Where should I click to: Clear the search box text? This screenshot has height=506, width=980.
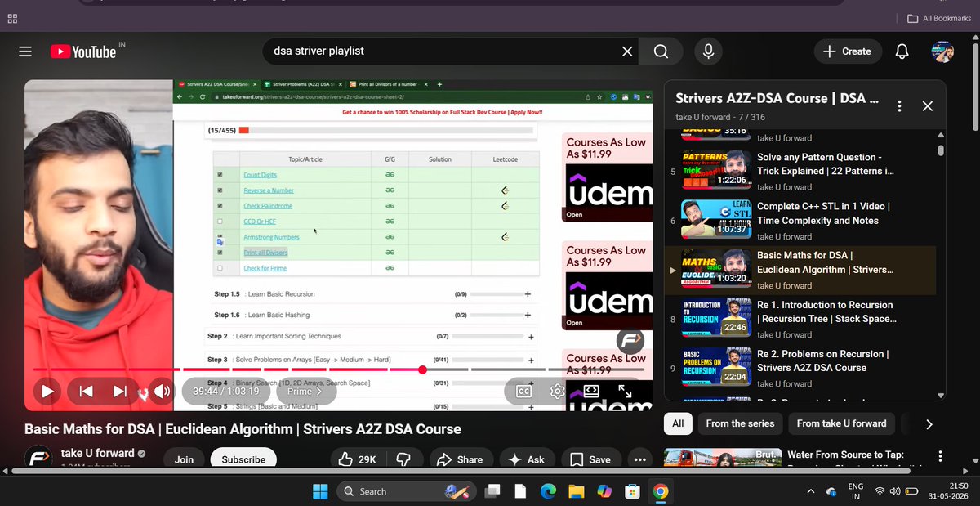[627, 51]
